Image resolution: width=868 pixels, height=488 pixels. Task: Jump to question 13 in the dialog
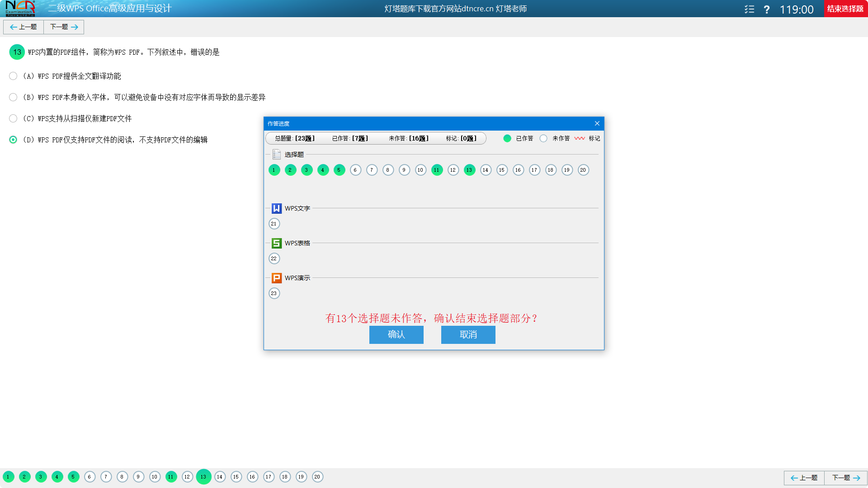(x=469, y=170)
